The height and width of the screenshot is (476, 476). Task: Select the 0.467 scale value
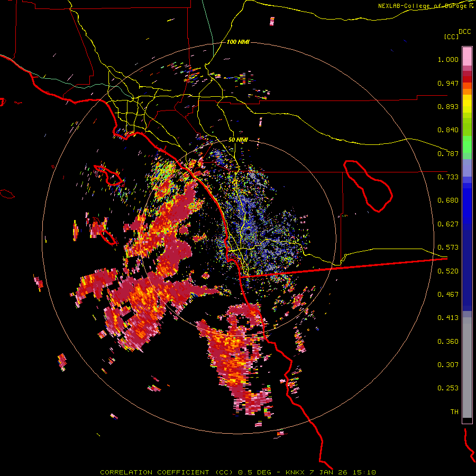pos(448,295)
